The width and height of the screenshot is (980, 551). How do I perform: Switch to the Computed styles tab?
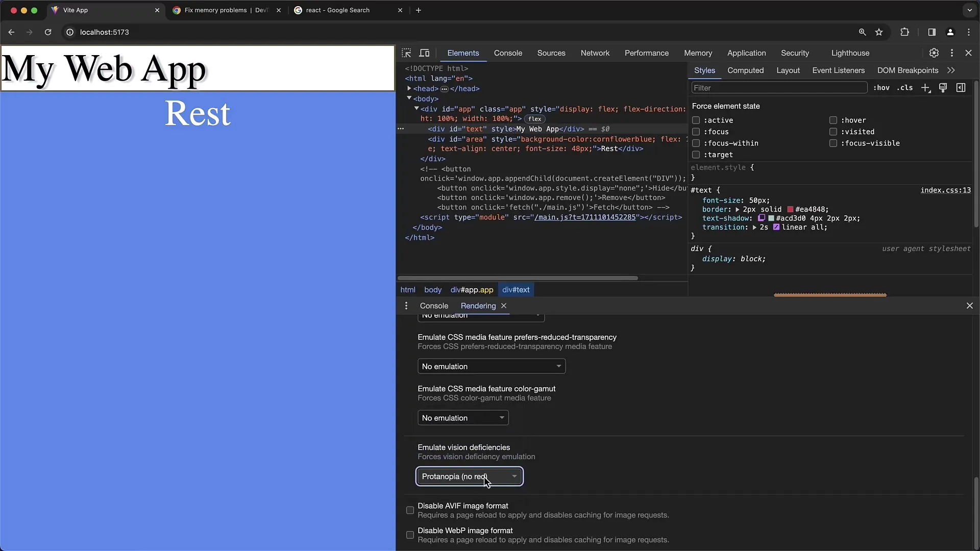coord(746,70)
